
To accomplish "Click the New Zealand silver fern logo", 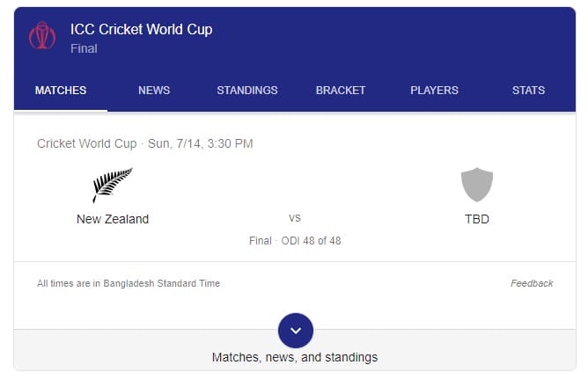I will point(113,185).
